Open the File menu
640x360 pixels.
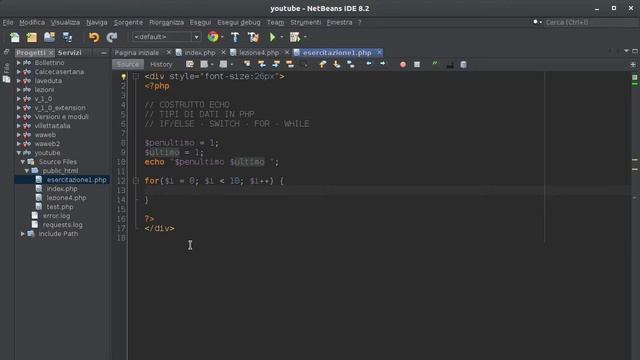pos(8,22)
